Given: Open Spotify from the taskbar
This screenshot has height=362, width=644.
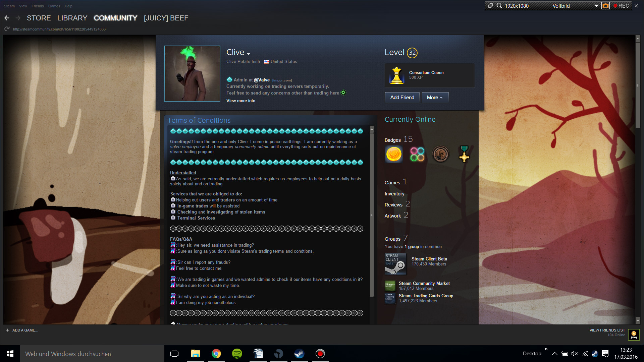Looking at the screenshot, I should 237,354.
